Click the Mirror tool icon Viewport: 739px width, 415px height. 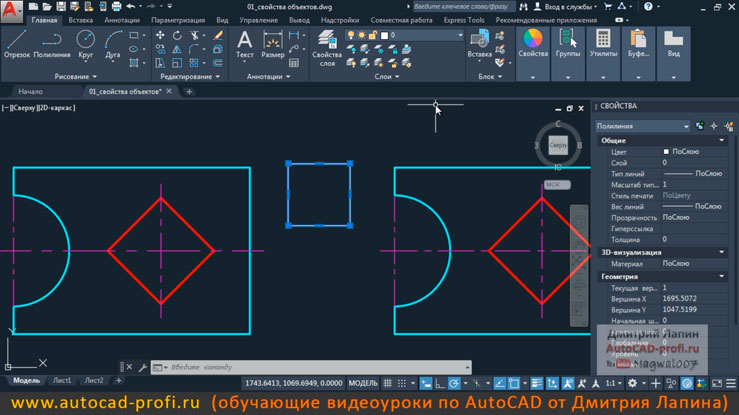pos(177,49)
